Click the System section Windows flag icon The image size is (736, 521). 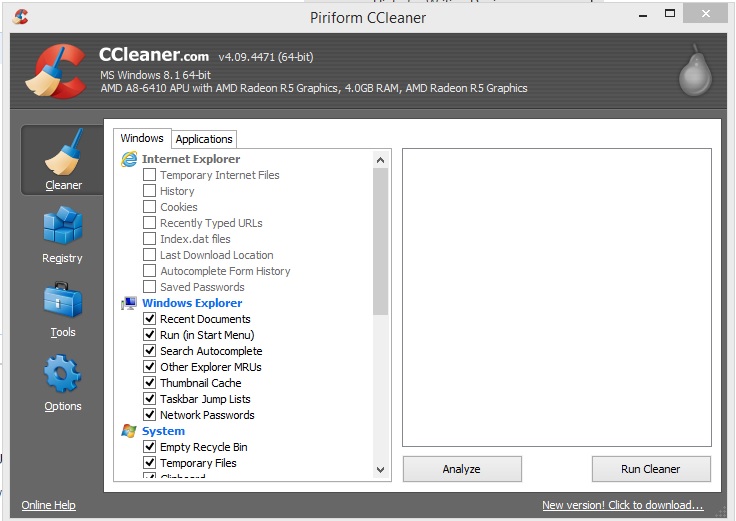(x=129, y=431)
